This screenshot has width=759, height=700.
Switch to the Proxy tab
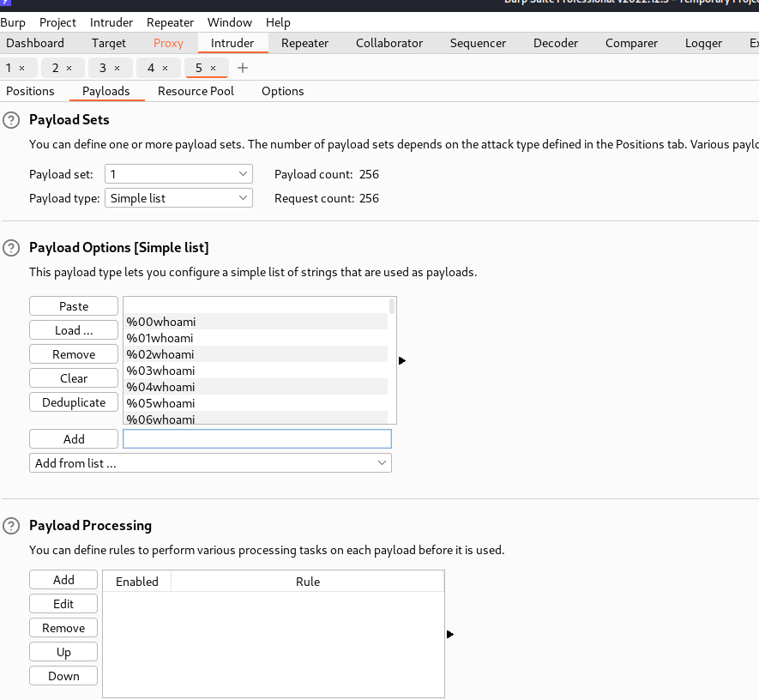[x=168, y=43]
